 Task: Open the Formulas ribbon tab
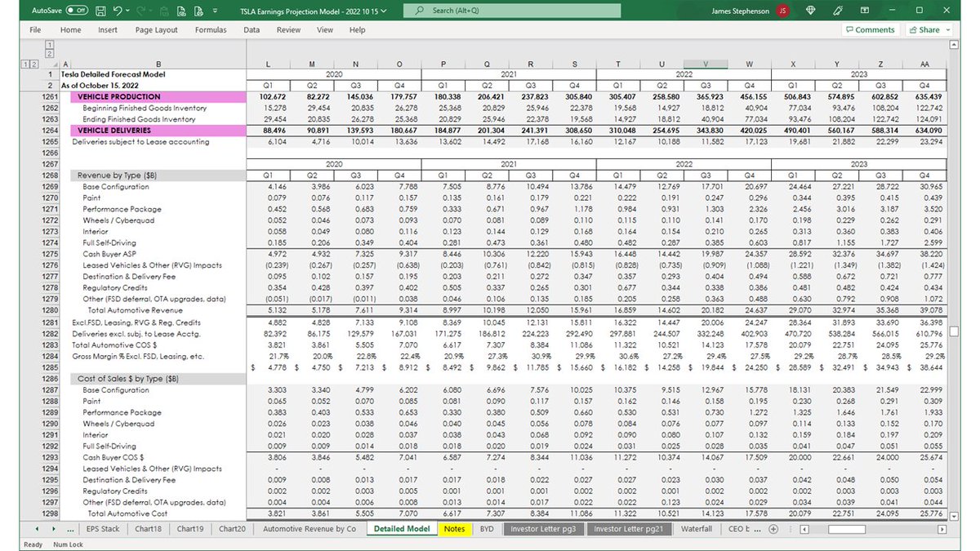(x=211, y=30)
